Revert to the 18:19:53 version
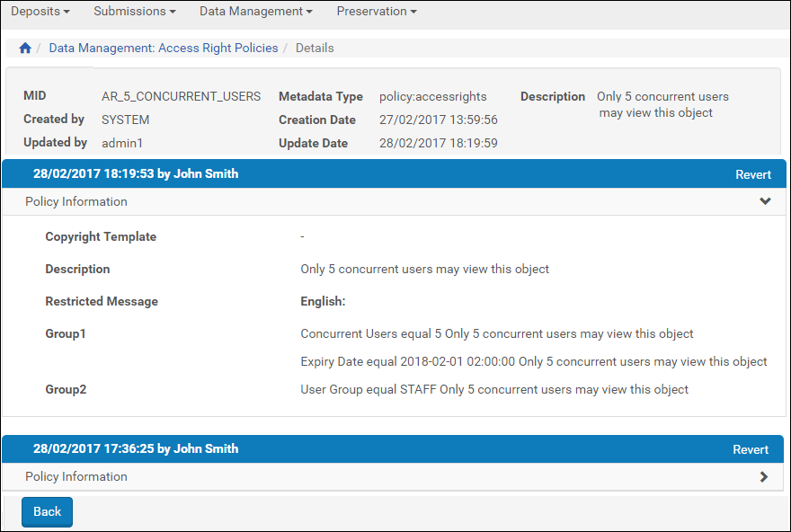The image size is (791, 532). pos(752,174)
